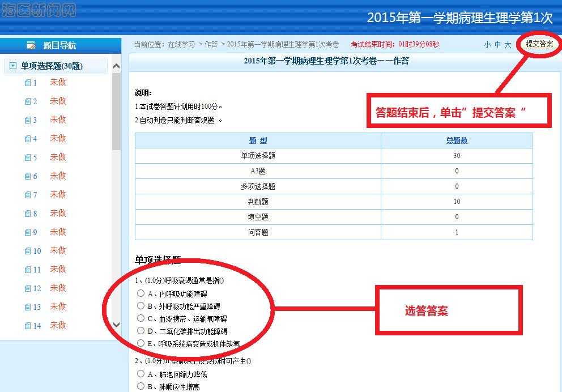Select option A 肺泡回缩力降低 for question 2
Viewport: 562px width, 392px height.
point(141,374)
